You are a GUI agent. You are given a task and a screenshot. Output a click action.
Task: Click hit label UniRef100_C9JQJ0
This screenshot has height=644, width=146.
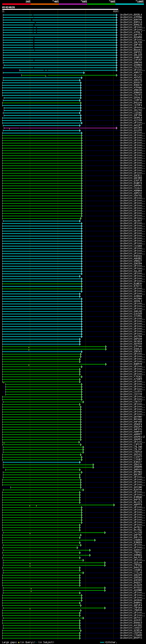tap(131, 188)
